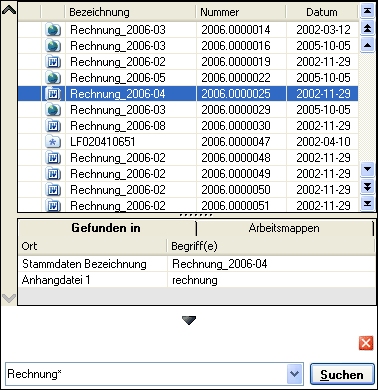Click the star file icon beside LF020410651
378x390 pixels.
coord(53,142)
